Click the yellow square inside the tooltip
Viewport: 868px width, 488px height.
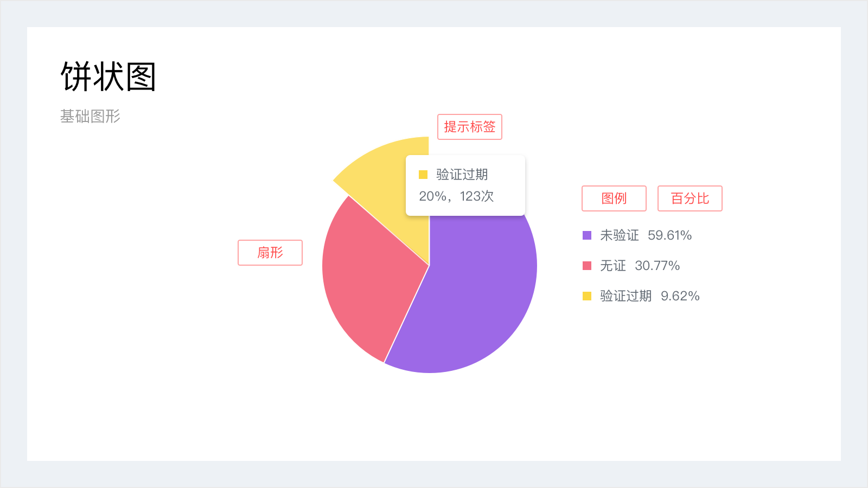pos(423,175)
